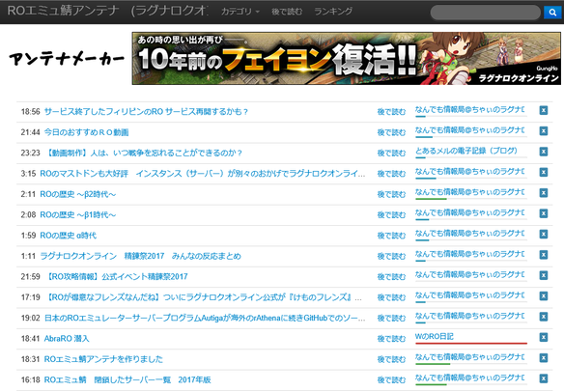564x392 pixels.
Task: Click the アンテナメーカー logo
Action: coord(67,59)
